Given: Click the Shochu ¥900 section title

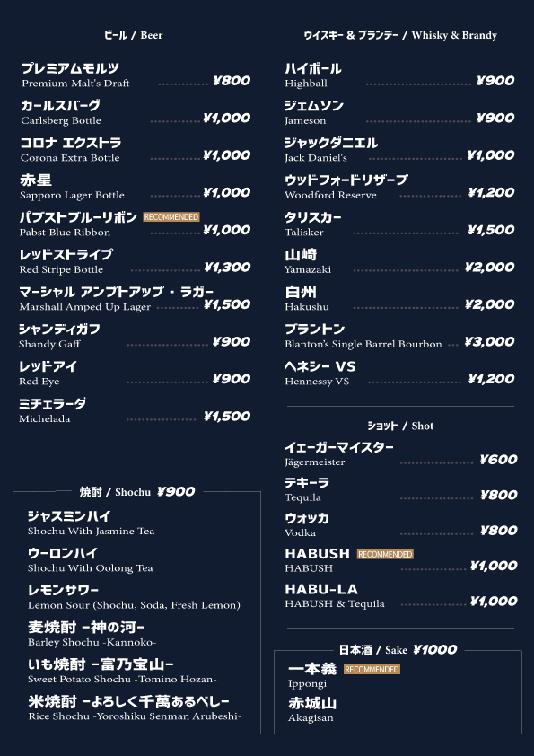Looking at the screenshot, I should 137,492.
